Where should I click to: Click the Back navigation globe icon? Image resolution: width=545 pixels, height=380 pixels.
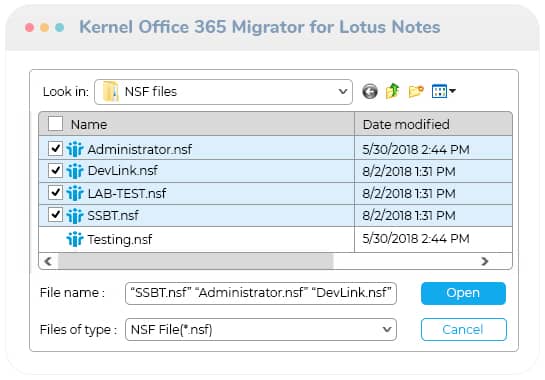coord(369,92)
